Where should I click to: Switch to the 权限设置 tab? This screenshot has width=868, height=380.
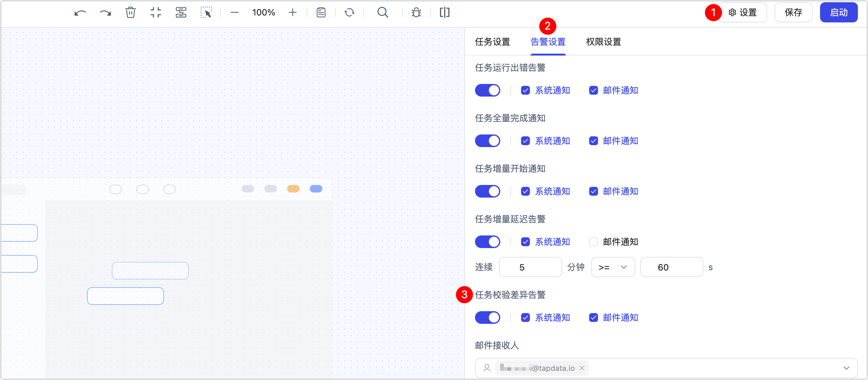point(603,42)
